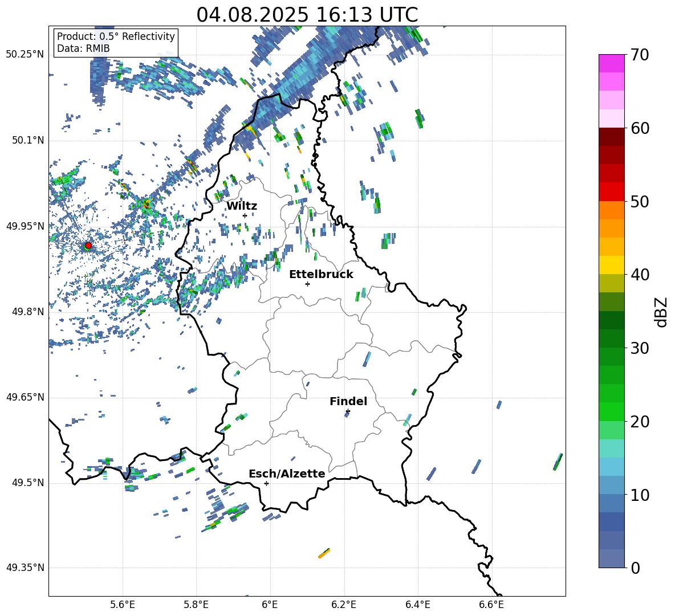Click the Esch/Alzette cross marker
Screen dimensions: 675x616
[x=266, y=483]
